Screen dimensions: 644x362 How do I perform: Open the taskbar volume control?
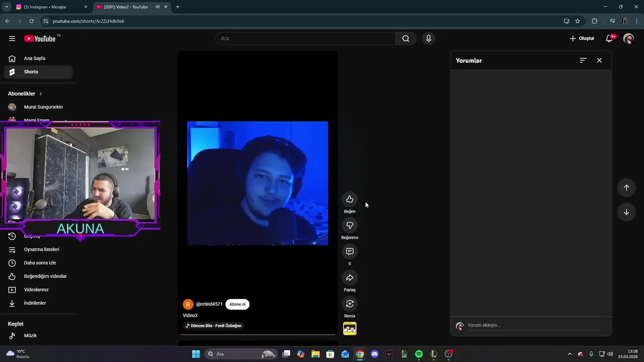click(610, 354)
